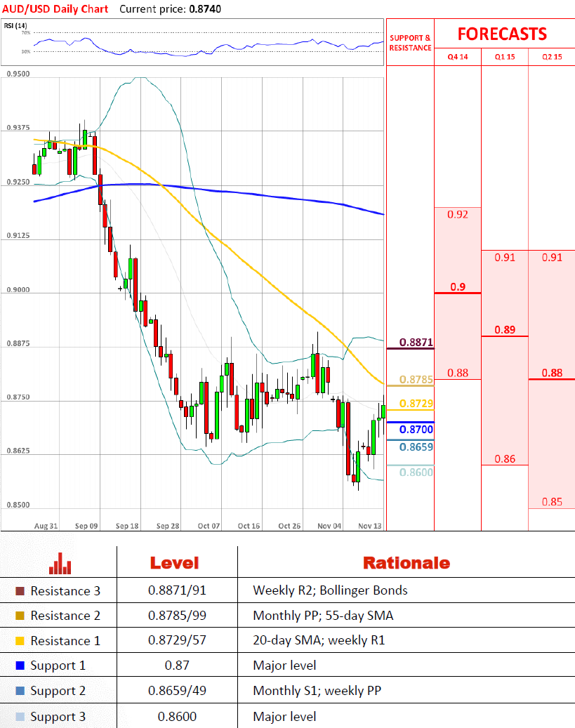
Task: Select the Q4 14 forecast column header
Action: (x=458, y=57)
